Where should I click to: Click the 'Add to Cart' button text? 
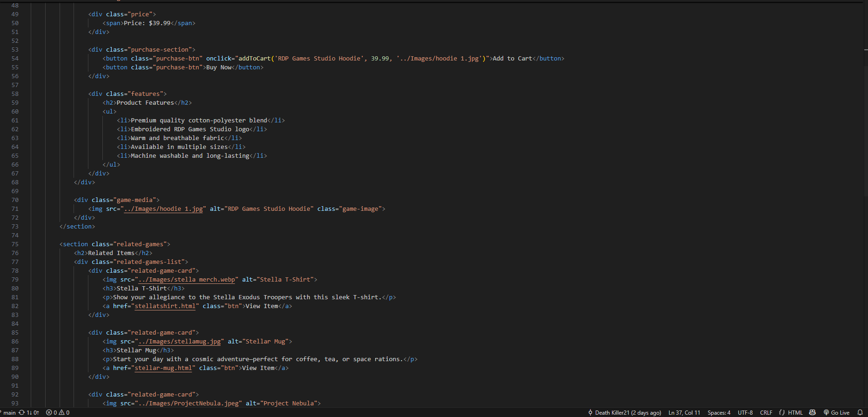click(512, 59)
